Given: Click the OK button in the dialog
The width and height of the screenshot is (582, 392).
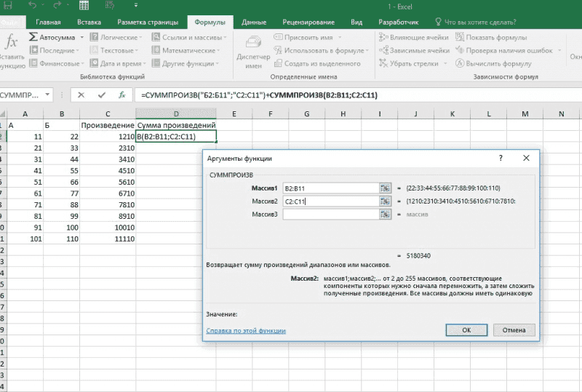Looking at the screenshot, I should (466, 329).
